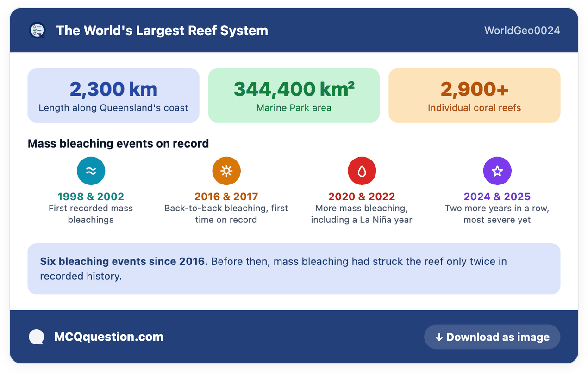Click the title The World's Largest Reef System

tap(162, 31)
